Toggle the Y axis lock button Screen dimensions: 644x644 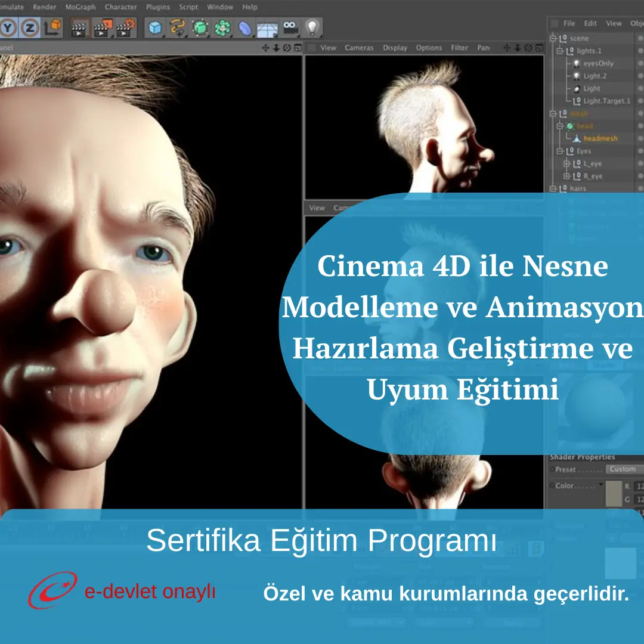8,28
